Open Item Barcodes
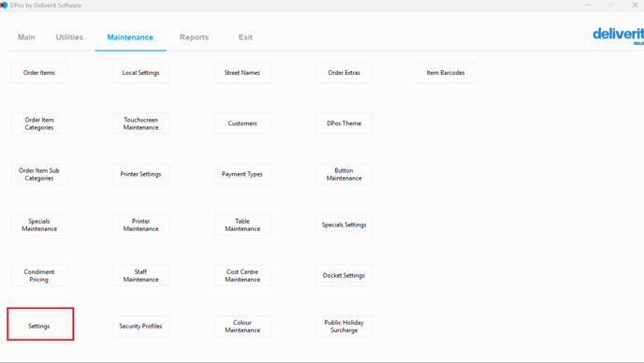Image resolution: width=644 pixels, height=363 pixels. (446, 73)
